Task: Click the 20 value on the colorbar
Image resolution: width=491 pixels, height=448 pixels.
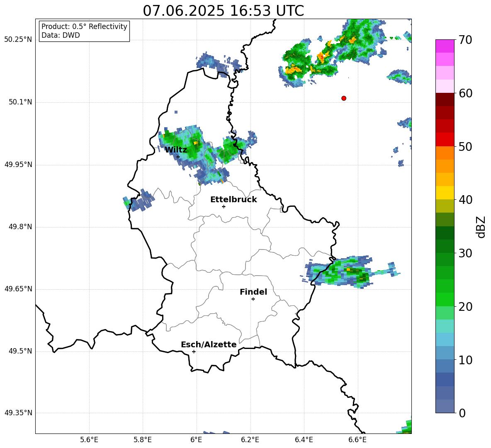Action: 465,307
